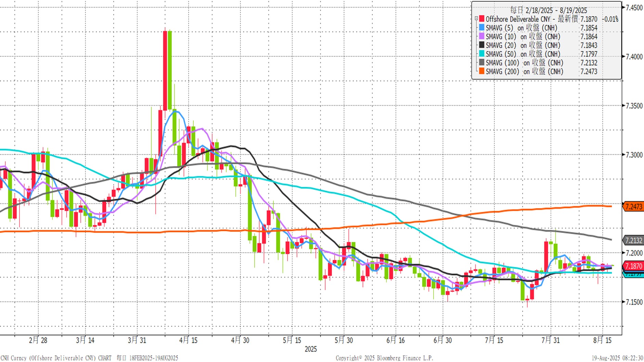The width and height of the screenshot is (644, 362).
Task: Click the 7.3500 price axis label
Action: (x=634, y=106)
